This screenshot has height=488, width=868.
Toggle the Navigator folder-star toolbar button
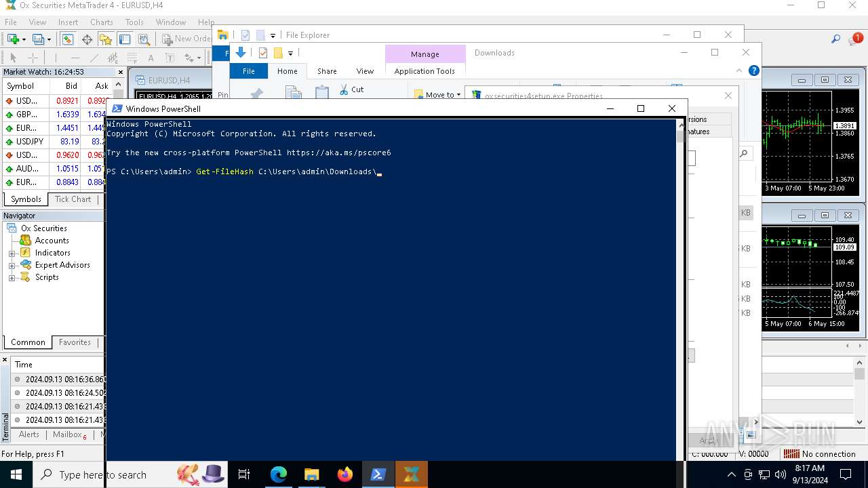(106, 39)
